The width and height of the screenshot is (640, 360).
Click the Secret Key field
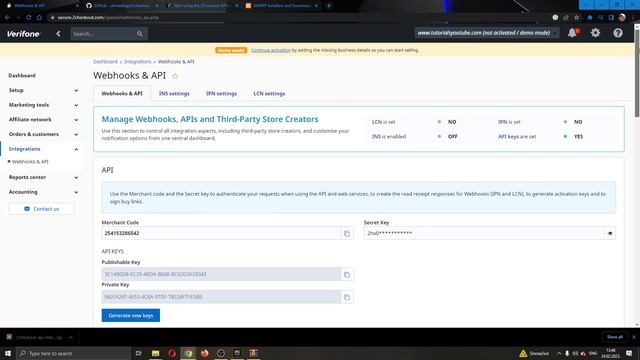pyautogui.click(x=484, y=233)
